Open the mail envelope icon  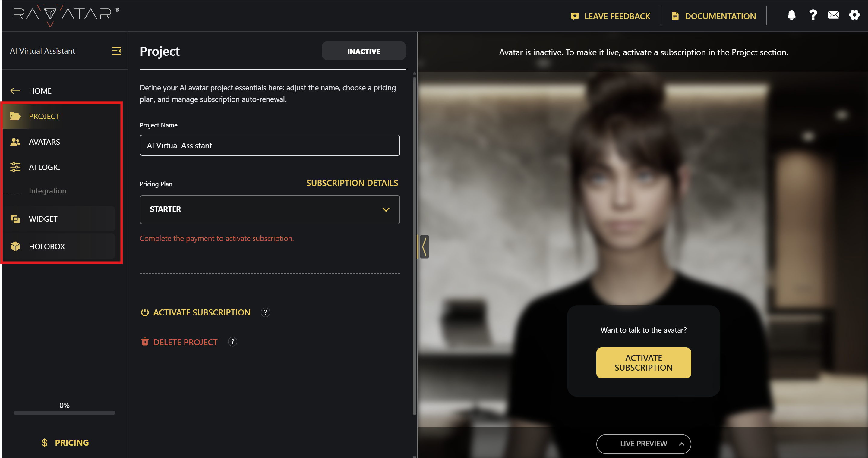[x=834, y=15]
